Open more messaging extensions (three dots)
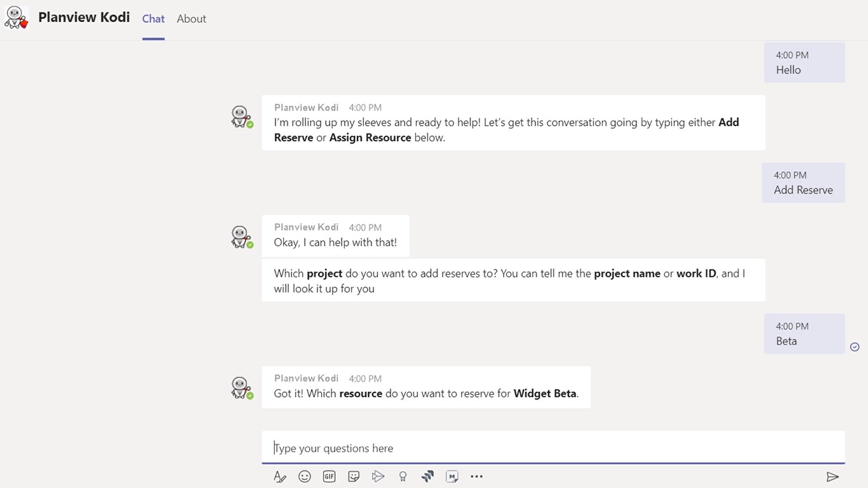The width and height of the screenshot is (868, 488). click(x=477, y=477)
